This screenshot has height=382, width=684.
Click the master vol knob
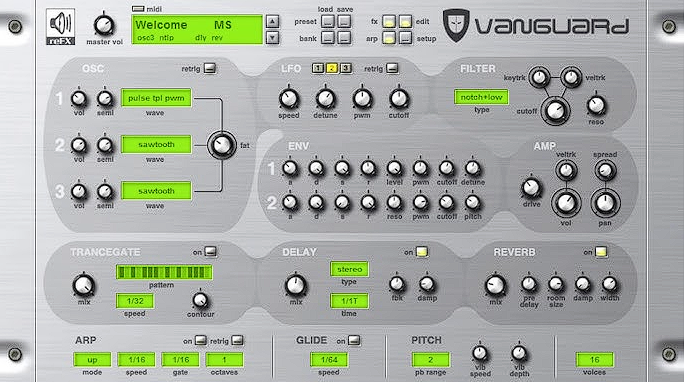[104, 25]
